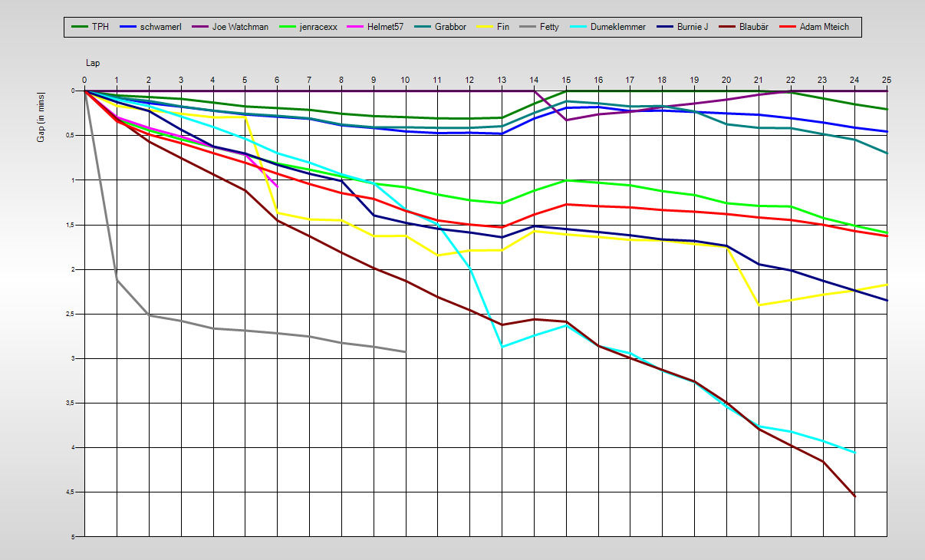925x560 pixels.
Task: Click the 4,5 gap axis label
Action: [x=74, y=492]
